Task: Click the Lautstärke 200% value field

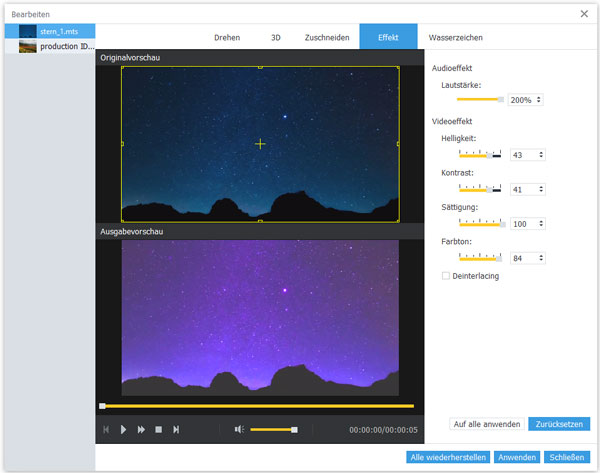Action: pos(521,100)
